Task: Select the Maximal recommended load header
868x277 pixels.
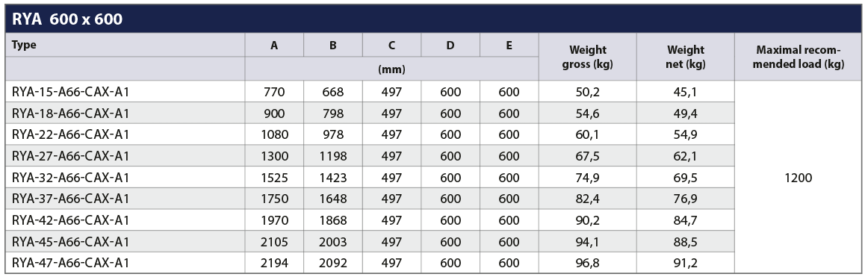Action: click(x=799, y=57)
